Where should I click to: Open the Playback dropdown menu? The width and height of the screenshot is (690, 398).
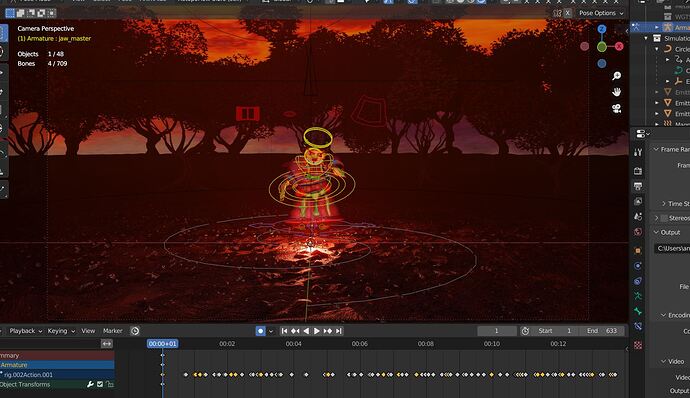26,331
